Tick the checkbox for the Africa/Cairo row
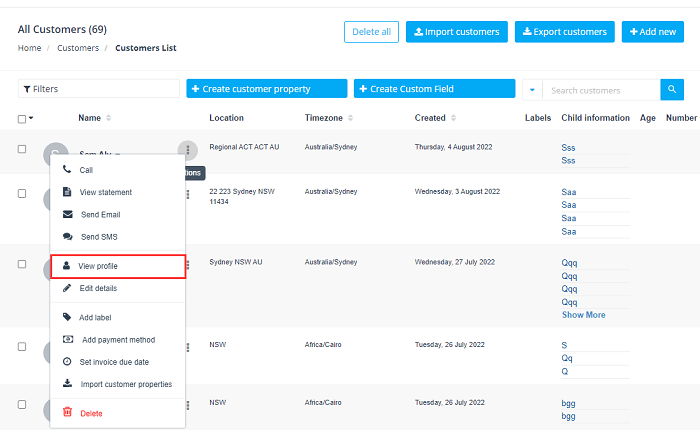This screenshot has width=700, height=436. tap(22, 346)
